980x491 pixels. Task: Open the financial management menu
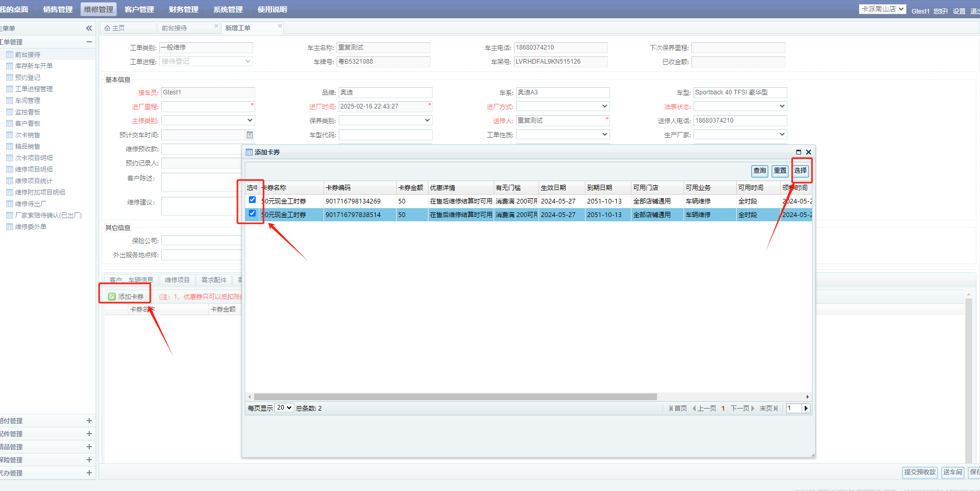183,9
